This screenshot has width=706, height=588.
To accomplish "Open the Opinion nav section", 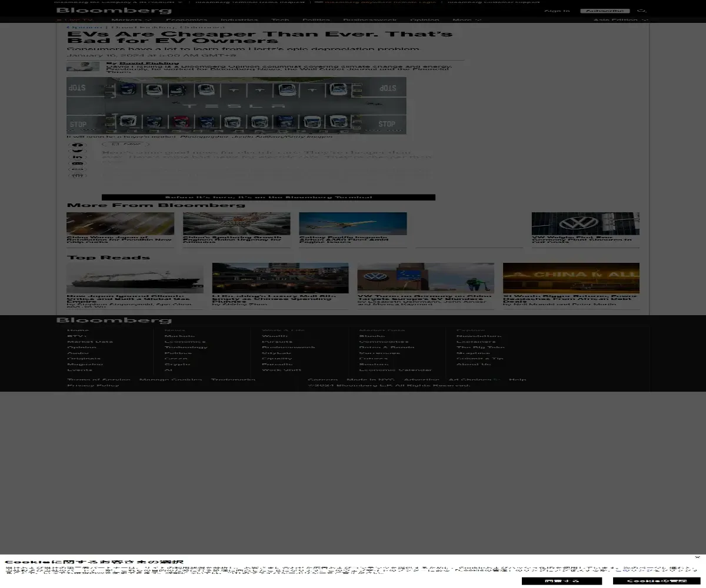I will pos(425,20).
